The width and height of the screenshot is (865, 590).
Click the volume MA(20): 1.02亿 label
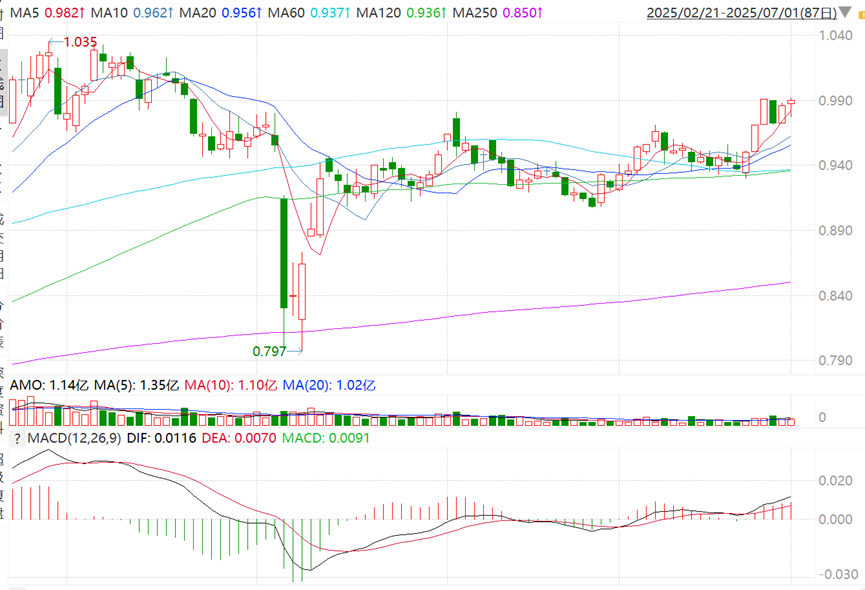click(329, 385)
